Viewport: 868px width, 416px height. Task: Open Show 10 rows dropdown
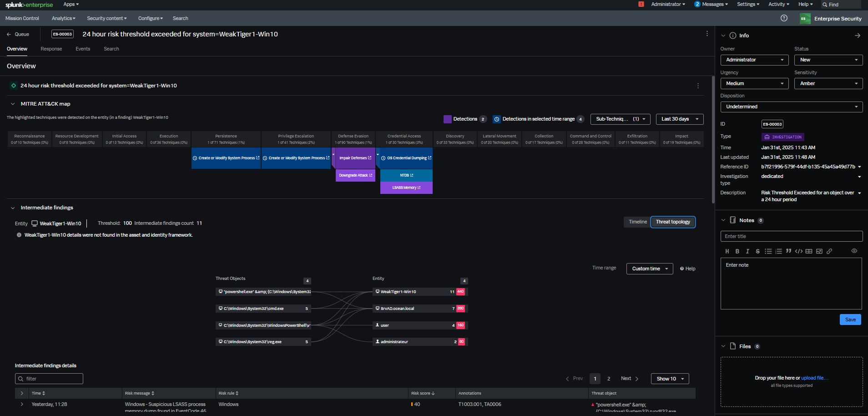click(670, 379)
